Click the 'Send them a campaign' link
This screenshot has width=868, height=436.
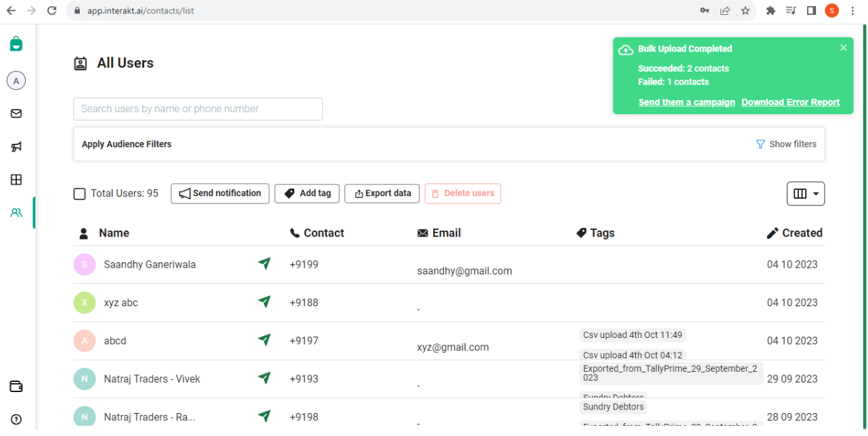pos(687,103)
